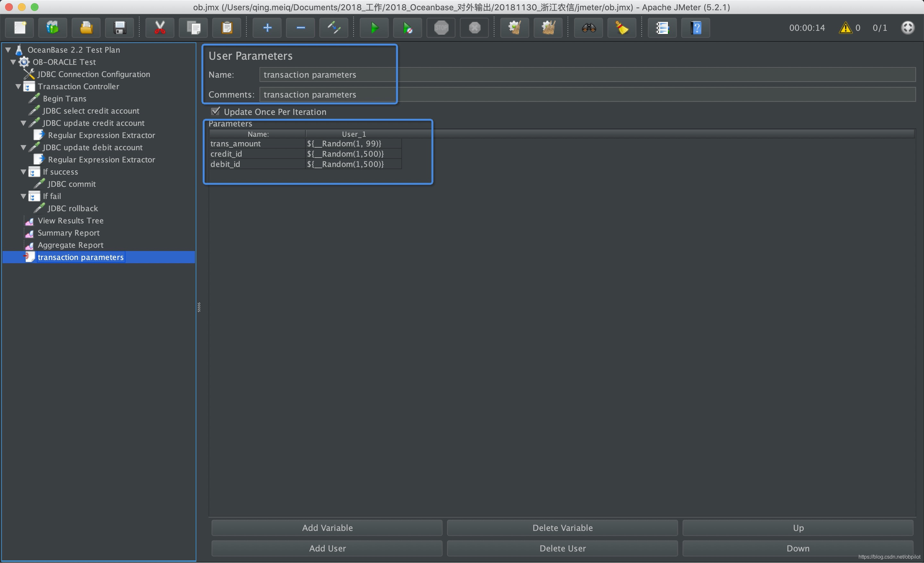The height and width of the screenshot is (563, 924).
Task: Collapse OceanBase 2.2 Test Plan node
Action: (8, 49)
